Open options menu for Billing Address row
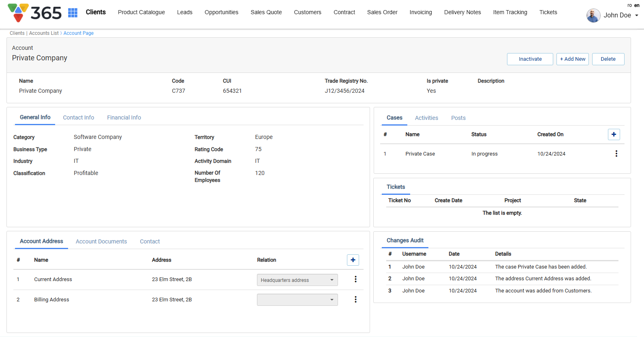Image resolution: width=644 pixels, height=337 pixels. tap(355, 300)
